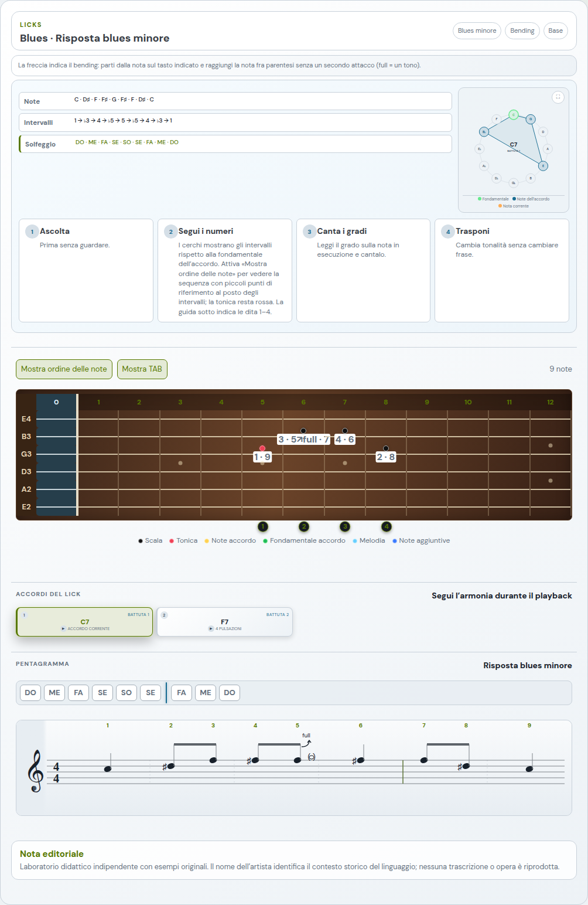Click fret number 12 on the fretboard header
Screen dimensions: 588x905
pyautogui.click(x=551, y=402)
